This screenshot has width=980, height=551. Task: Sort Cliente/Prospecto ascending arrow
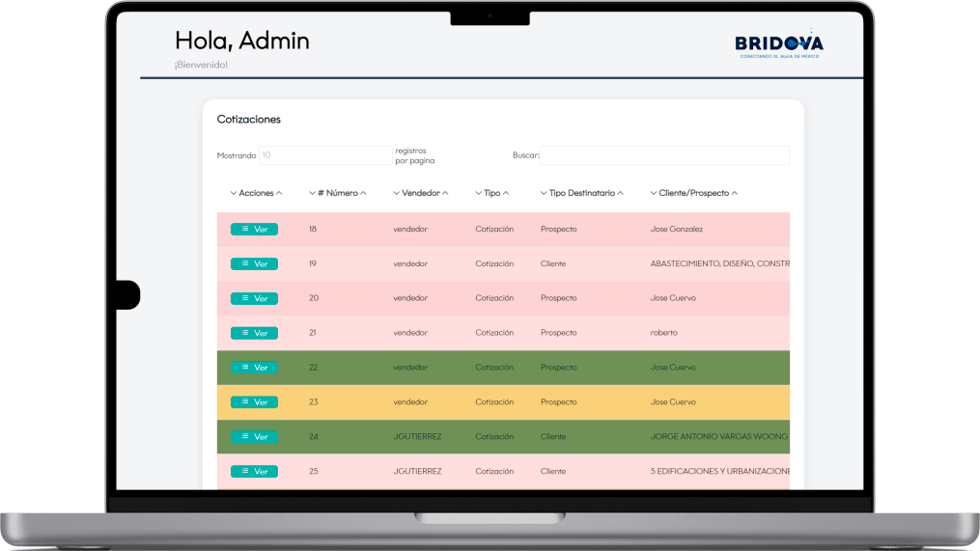click(735, 193)
